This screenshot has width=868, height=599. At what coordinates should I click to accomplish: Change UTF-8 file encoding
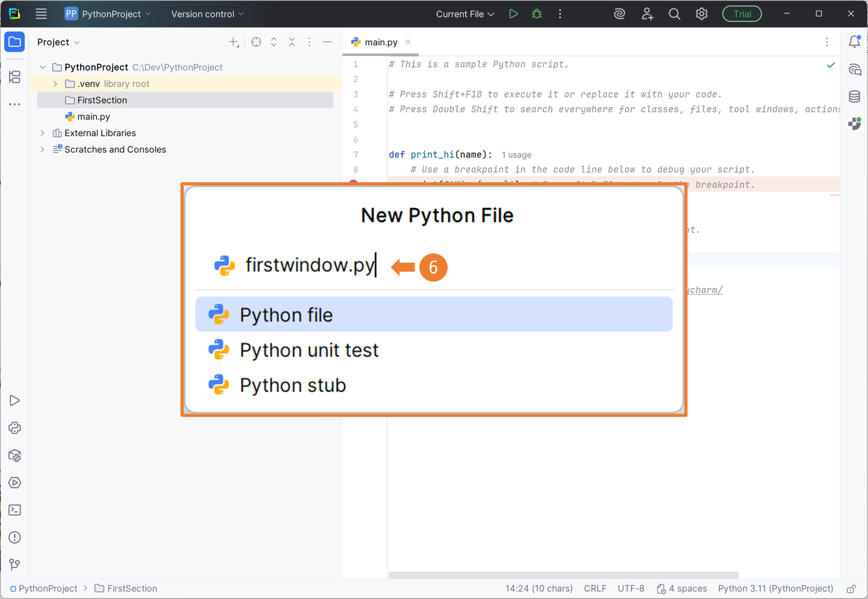click(631, 589)
